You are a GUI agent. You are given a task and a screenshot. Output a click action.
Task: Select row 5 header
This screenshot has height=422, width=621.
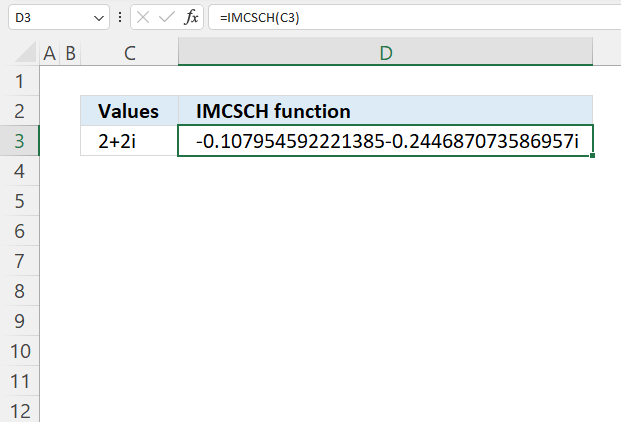19,201
